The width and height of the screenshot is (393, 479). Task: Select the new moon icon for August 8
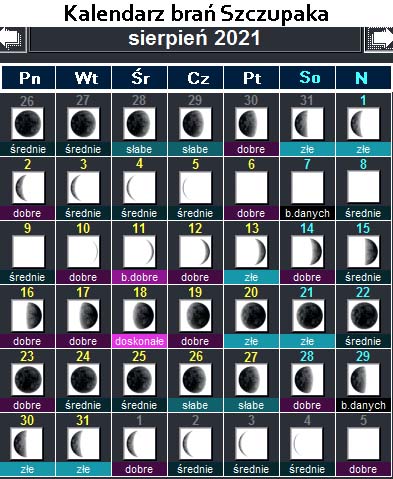[363, 187]
